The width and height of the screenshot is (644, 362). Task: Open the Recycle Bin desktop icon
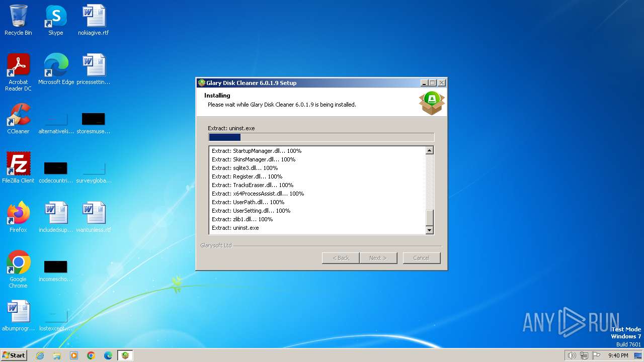pyautogui.click(x=18, y=20)
